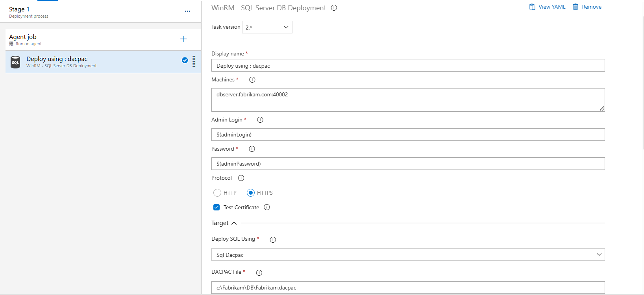Show info for Deploy SQL Using

pyautogui.click(x=273, y=240)
